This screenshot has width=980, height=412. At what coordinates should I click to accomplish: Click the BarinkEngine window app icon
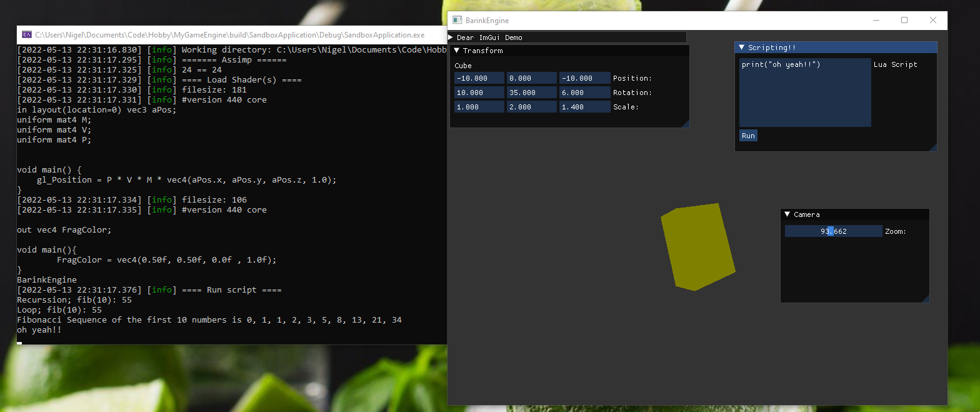pyautogui.click(x=457, y=21)
